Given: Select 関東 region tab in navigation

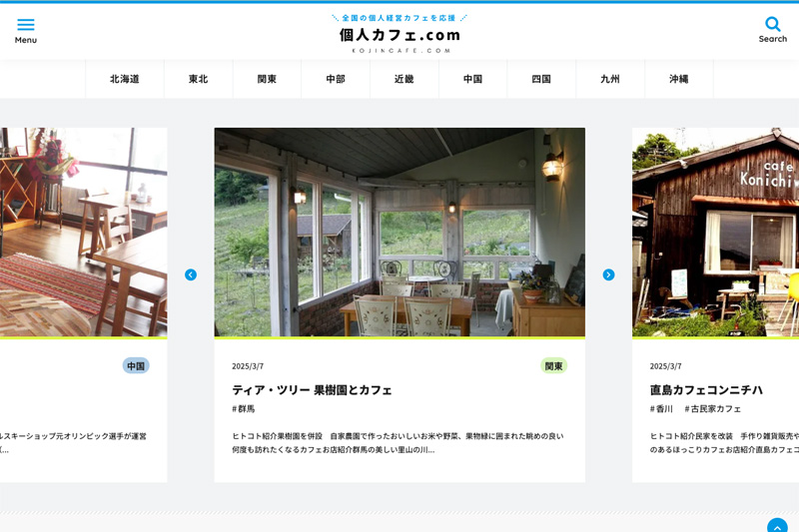Looking at the screenshot, I should 267,79.
